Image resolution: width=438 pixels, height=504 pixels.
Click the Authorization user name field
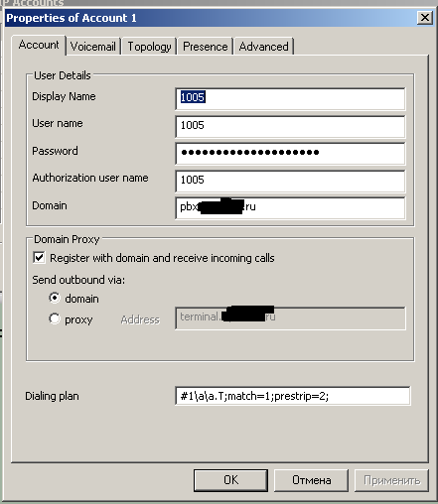point(290,181)
